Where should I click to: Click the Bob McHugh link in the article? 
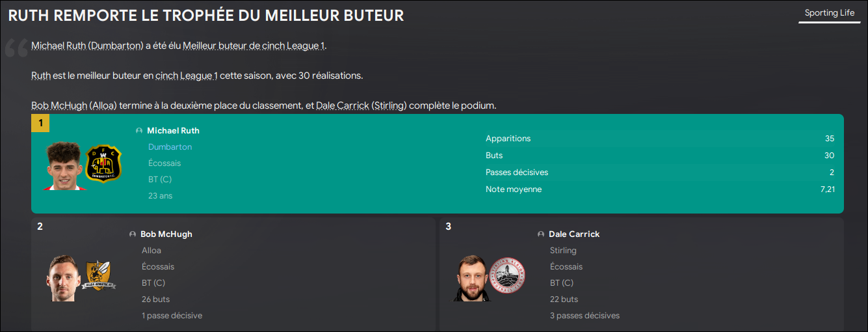[59, 105]
